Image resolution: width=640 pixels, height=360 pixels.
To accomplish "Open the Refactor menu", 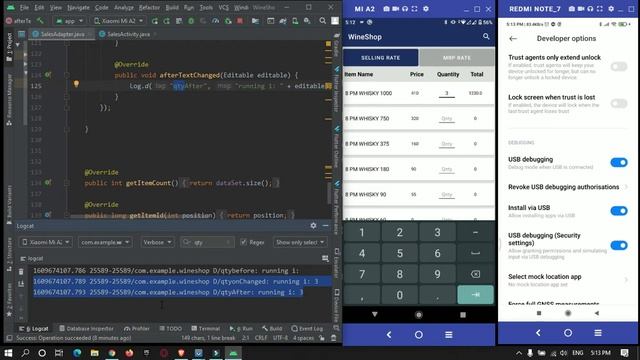I will (x=149, y=7).
